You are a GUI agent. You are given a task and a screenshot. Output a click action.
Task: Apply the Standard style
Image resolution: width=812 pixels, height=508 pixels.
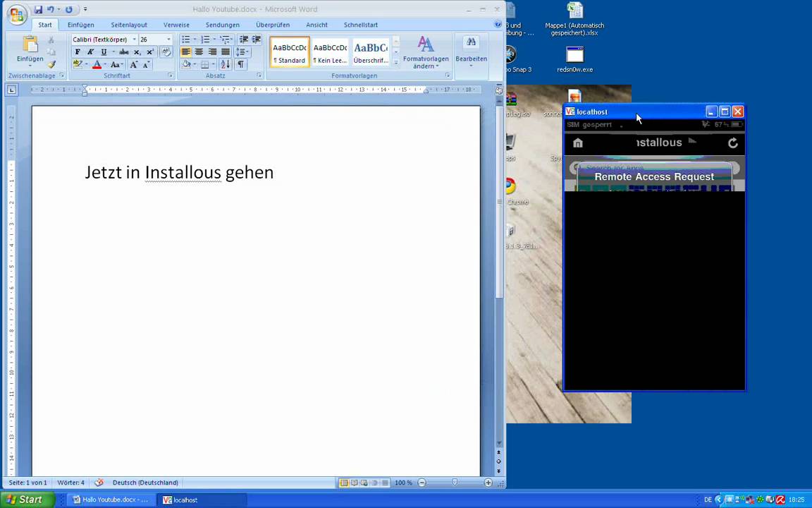point(290,52)
